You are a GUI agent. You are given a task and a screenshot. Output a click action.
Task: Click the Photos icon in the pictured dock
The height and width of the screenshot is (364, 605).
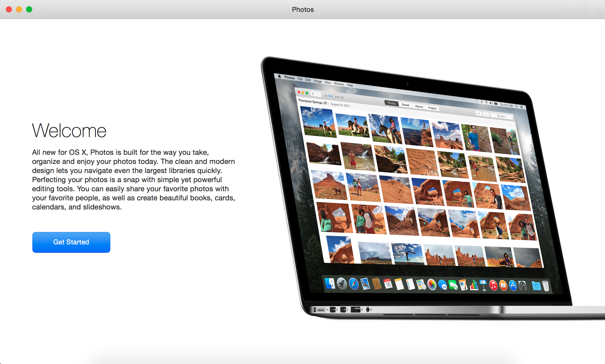pyautogui.click(x=432, y=285)
